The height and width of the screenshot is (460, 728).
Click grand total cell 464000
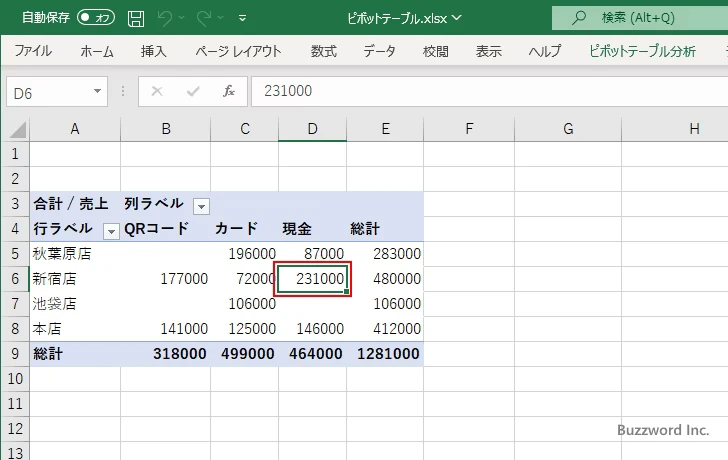(x=312, y=354)
